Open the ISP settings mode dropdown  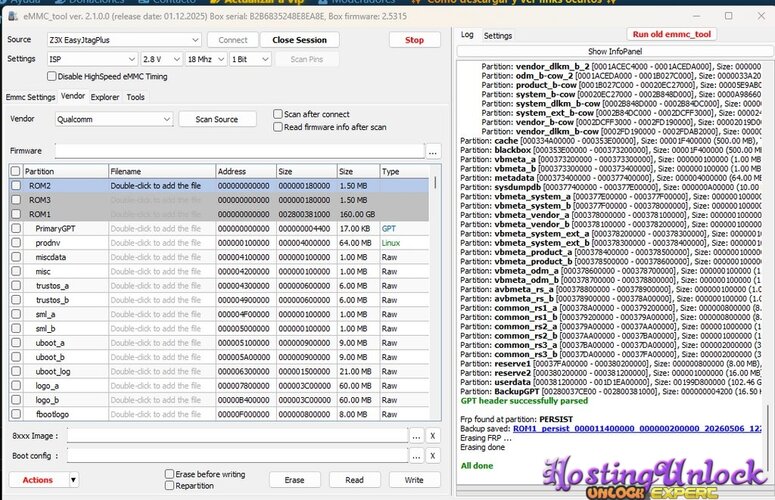(92, 59)
